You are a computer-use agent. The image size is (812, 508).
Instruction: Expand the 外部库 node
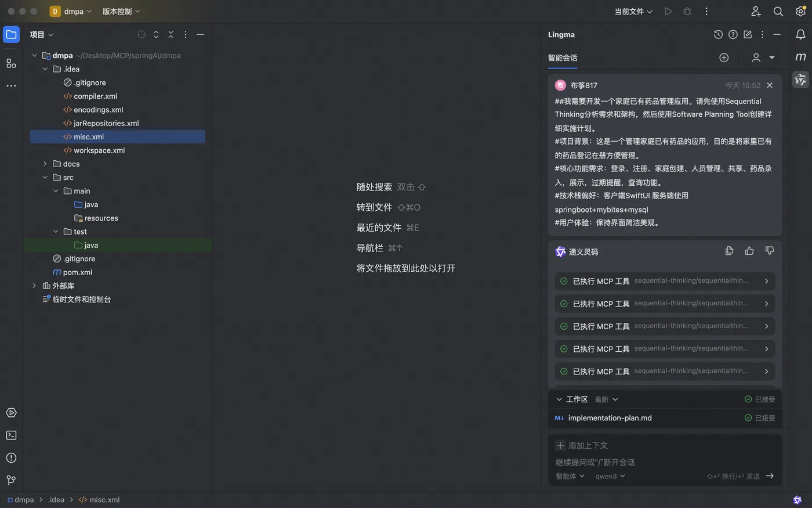(x=34, y=286)
